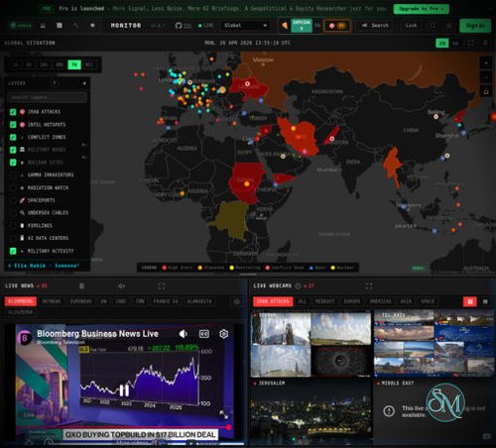Switch webcams to red grid view icon
496x448 pixels.
point(470,301)
